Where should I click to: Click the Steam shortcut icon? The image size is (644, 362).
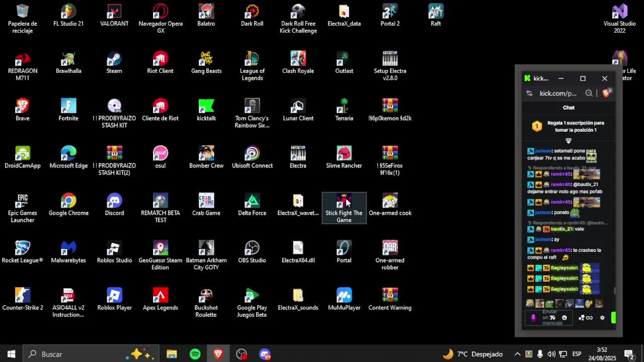[114, 63]
